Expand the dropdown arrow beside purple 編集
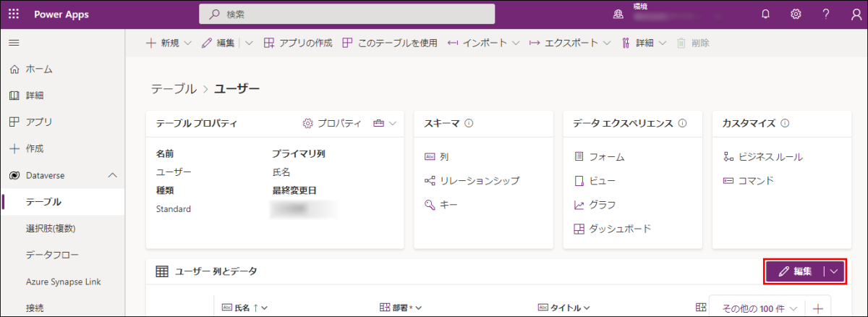868x317 pixels. click(x=834, y=271)
